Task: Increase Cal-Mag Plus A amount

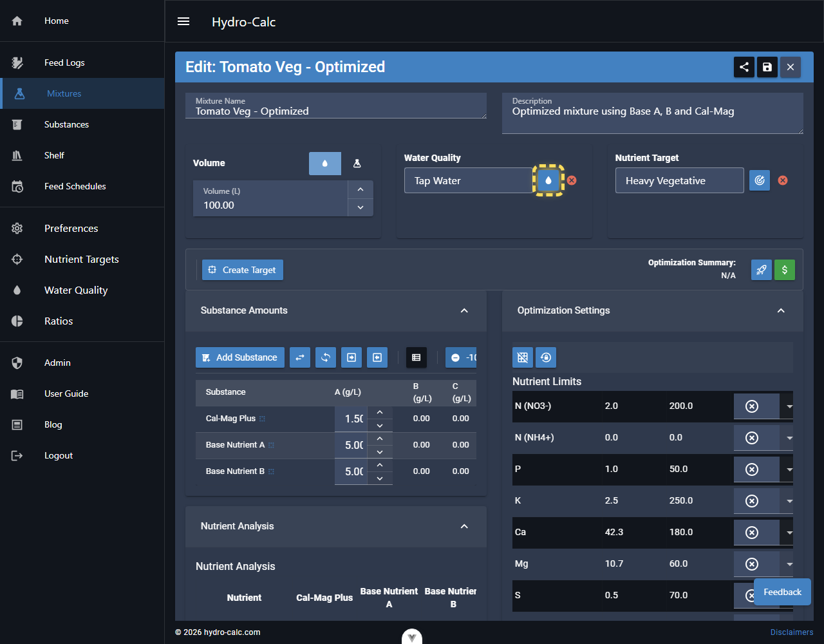Action: [x=380, y=412]
